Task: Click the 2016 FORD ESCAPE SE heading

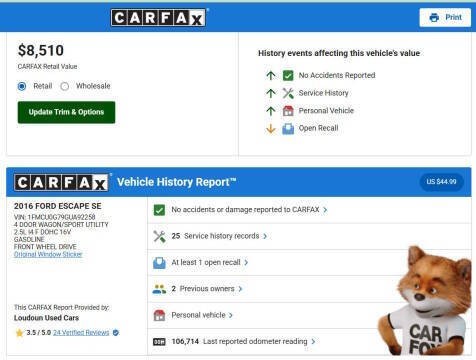Action: [58, 206]
